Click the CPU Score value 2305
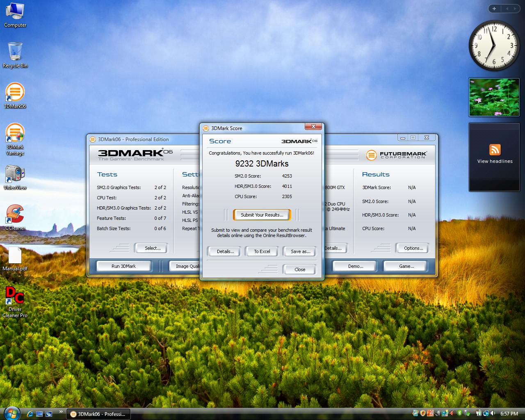The height and width of the screenshot is (420, 525). (x=287, y=196)
